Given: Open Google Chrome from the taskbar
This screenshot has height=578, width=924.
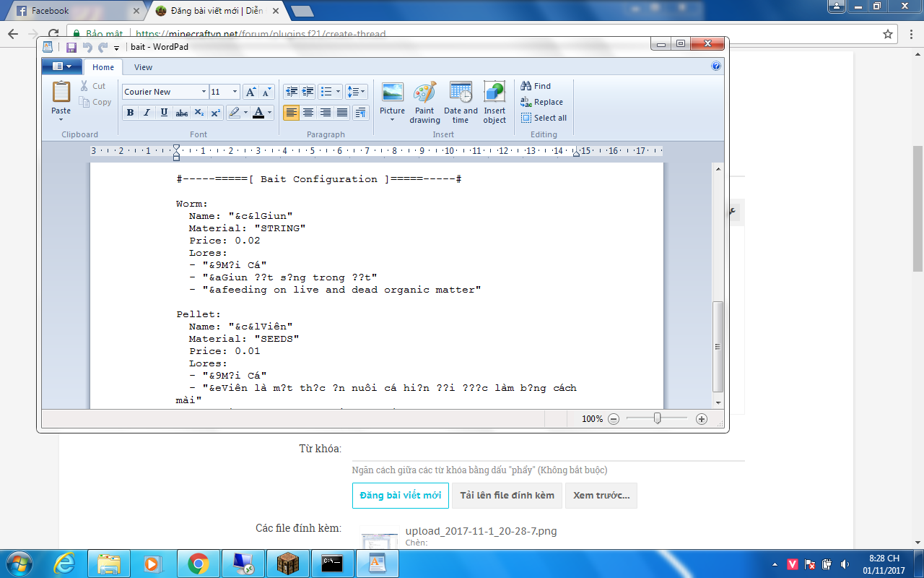Looking at the screenshot, I should (x=199, y=564).
